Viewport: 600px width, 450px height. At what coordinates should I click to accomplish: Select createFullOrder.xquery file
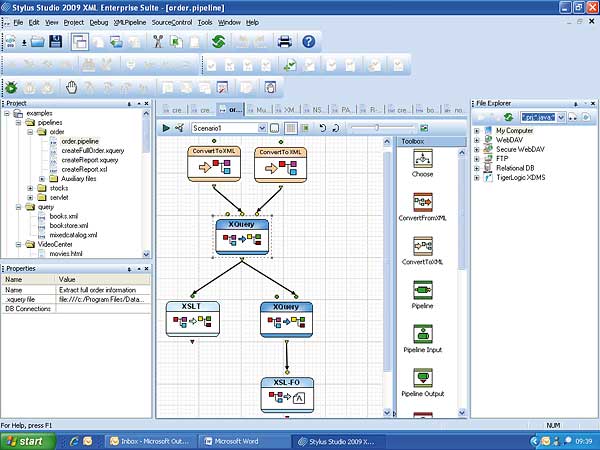[x=93, y=151]
